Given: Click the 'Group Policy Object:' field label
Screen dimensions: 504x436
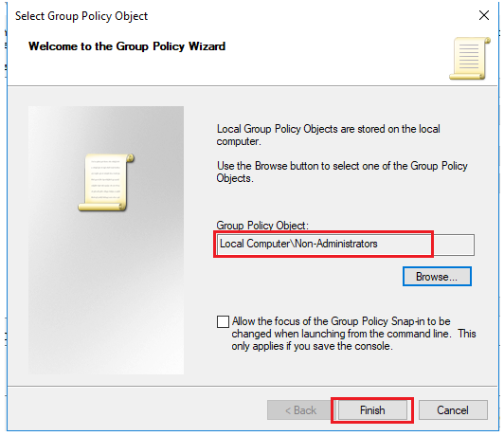Looking at the screenshot, I should coord(262,226).
